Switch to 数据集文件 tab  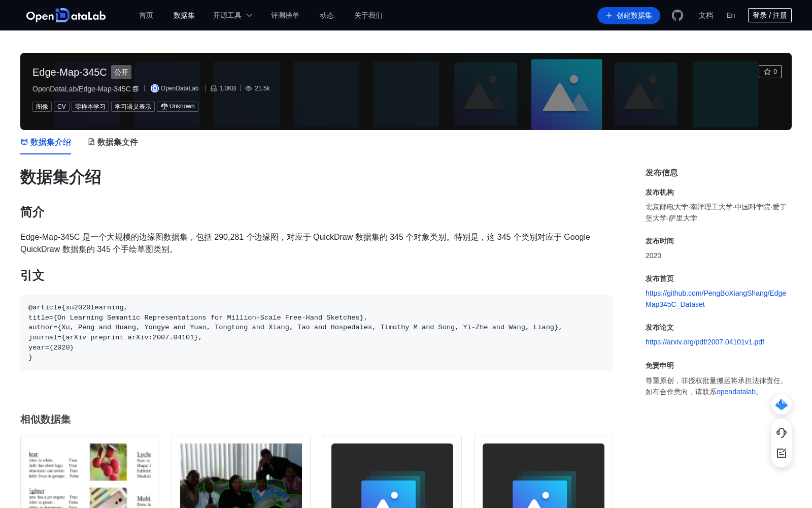tap(113, 142)
